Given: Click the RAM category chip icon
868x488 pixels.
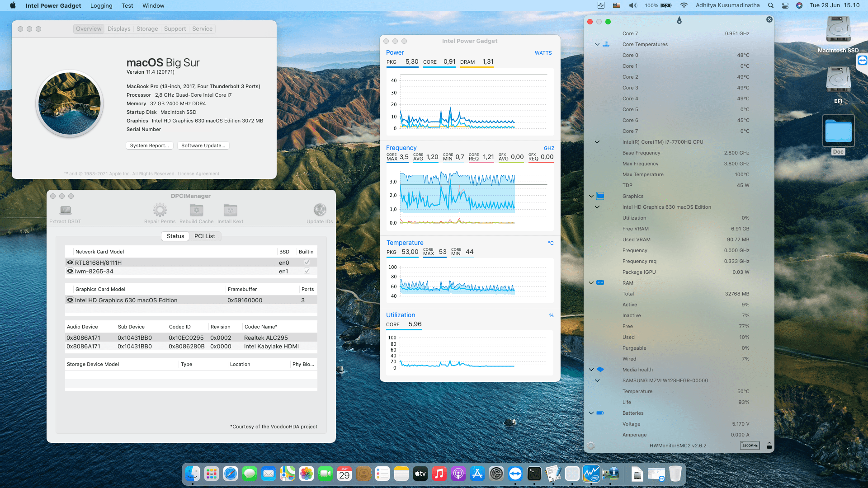Looking at the screenshot, I should pyautogui.click(x=600, y=283).
